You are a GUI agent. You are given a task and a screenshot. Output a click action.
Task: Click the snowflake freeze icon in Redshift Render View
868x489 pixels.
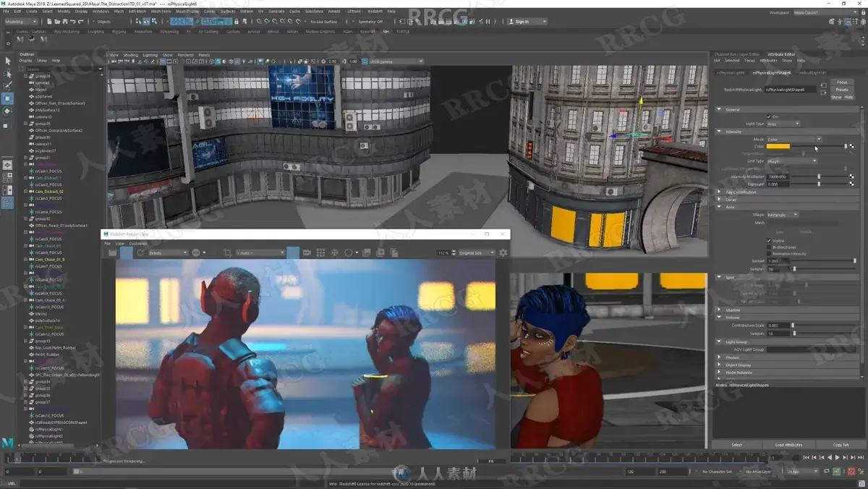pyautogui.click(x=334, y=253)
